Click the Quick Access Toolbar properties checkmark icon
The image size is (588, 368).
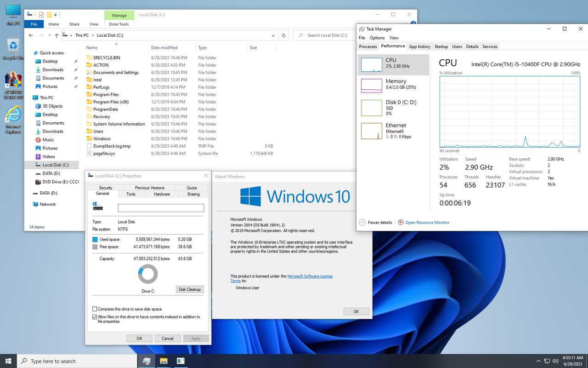point(41,15)
